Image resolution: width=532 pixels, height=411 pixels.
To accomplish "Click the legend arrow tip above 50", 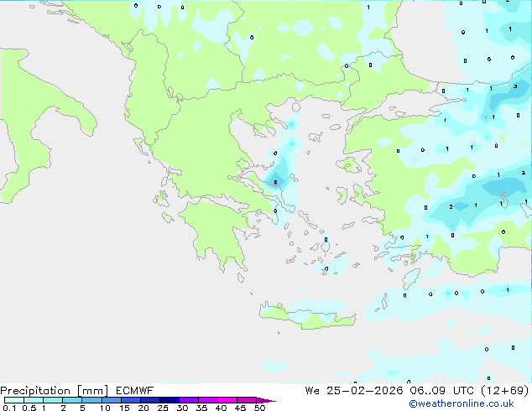I will click(266, 400).
